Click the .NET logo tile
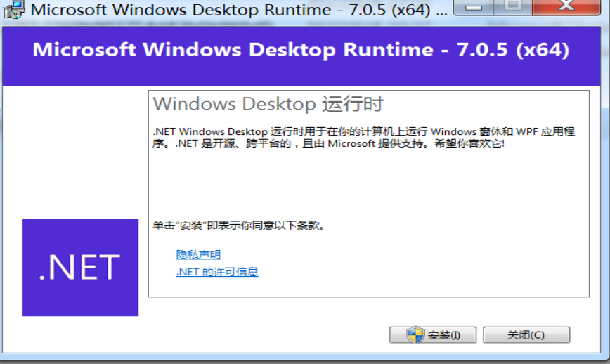Screen dimensions: 610x364 click(81, 267)
